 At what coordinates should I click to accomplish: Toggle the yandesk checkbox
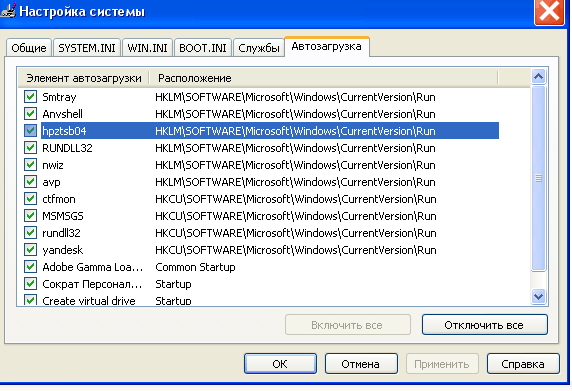point(31,250)
